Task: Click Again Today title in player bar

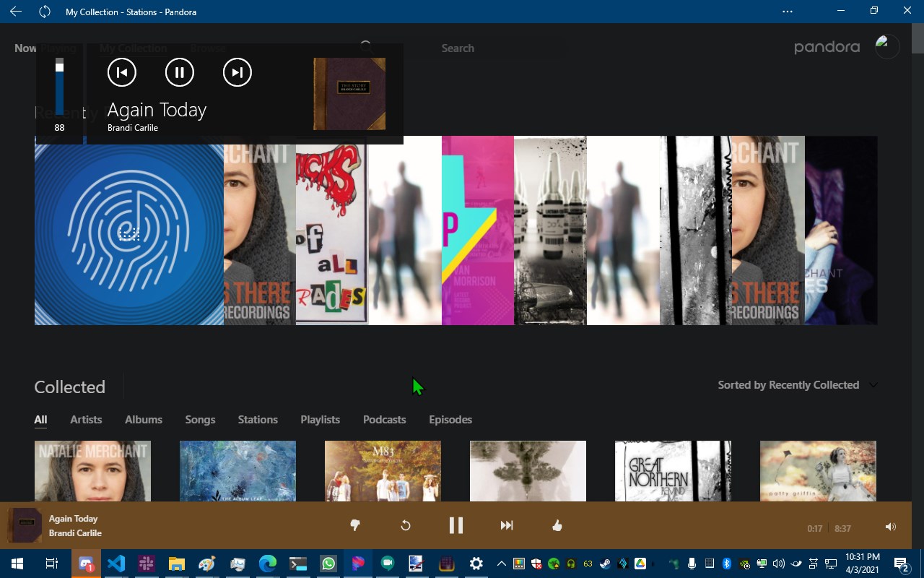Action: click(73, 519)
